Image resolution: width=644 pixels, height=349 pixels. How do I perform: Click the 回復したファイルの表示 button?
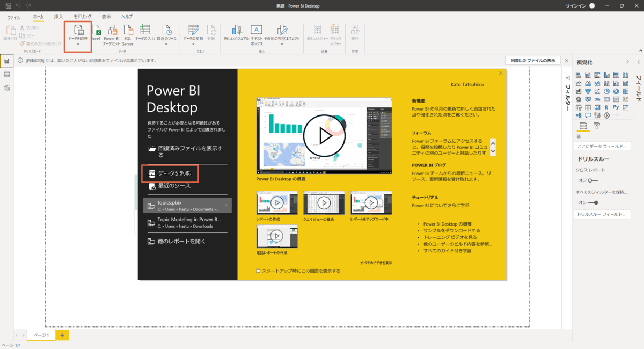click(x=532, y=61)
